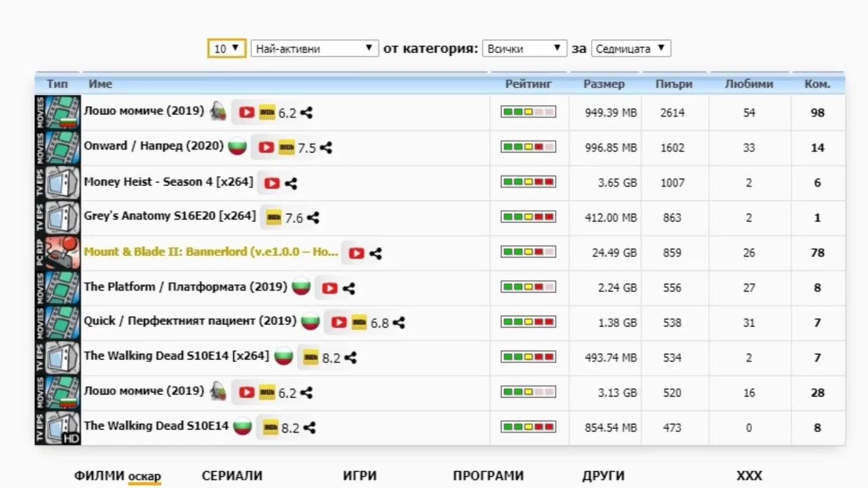Play the Mount & Blade II: Bannerlord trailer
Viewport: 868px width, 488px height.
coord(356,253)
